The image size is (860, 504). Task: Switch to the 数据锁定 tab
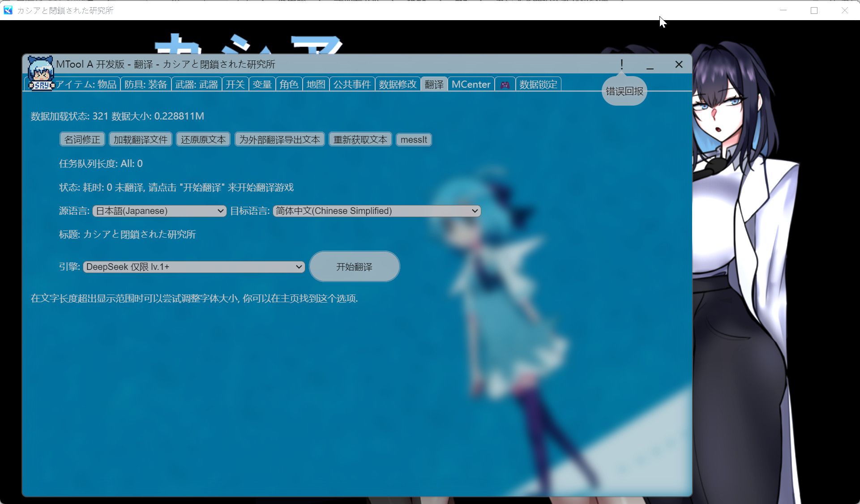(538, 85)
